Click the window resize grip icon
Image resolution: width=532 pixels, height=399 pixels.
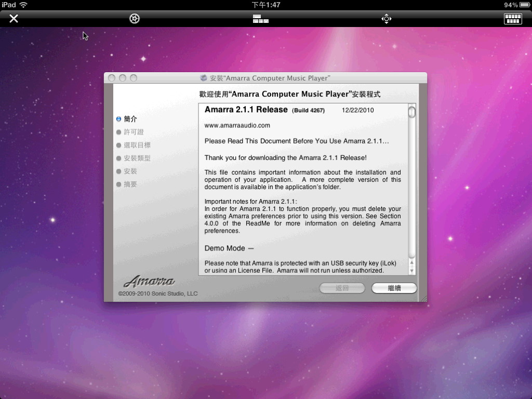click(423, 299)
